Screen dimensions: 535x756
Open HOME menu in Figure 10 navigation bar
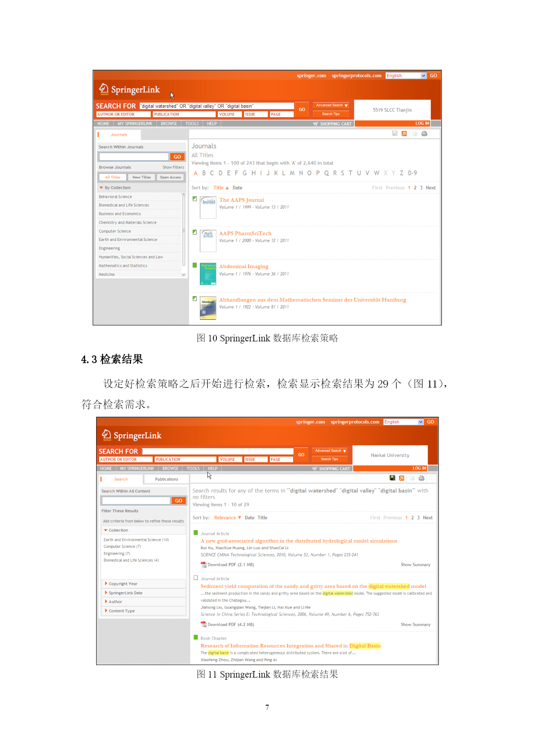coord(103,124)
